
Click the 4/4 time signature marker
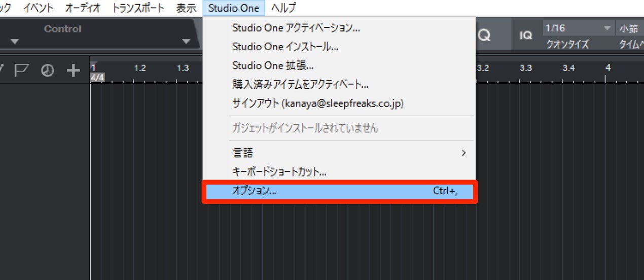coord(97,78)
